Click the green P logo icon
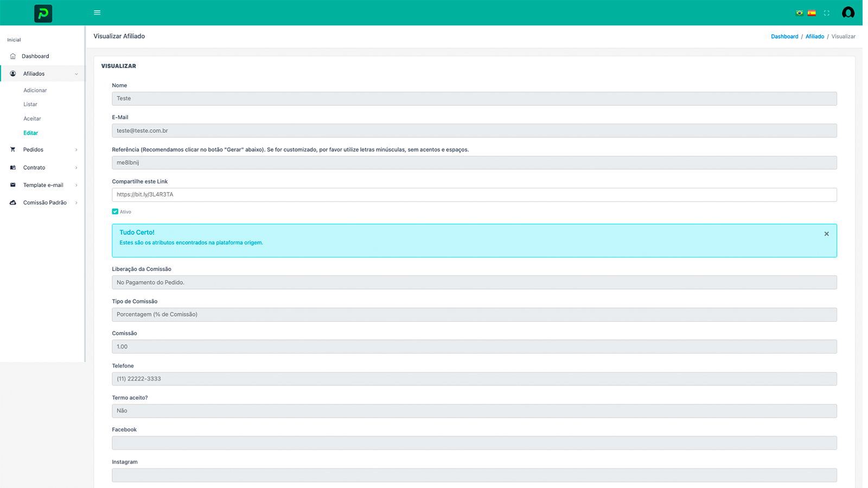 pyautogui.click(x=43, y=13)
